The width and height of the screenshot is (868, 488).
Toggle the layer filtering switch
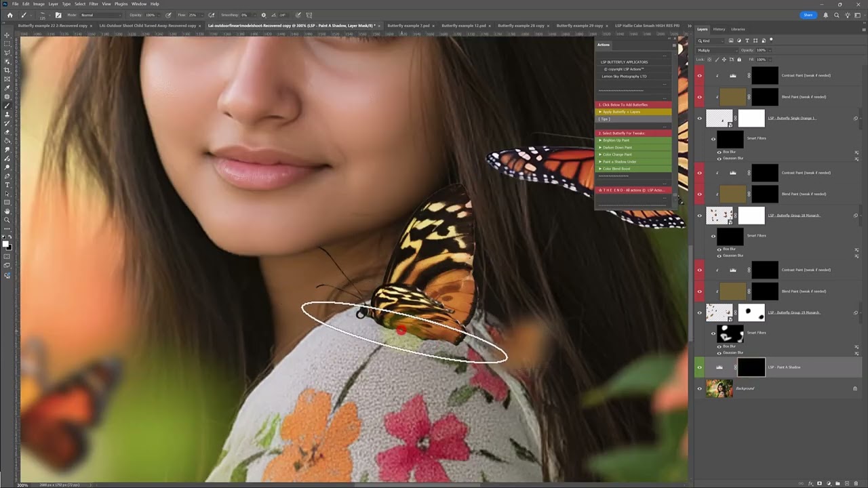[x=771, y=41]
